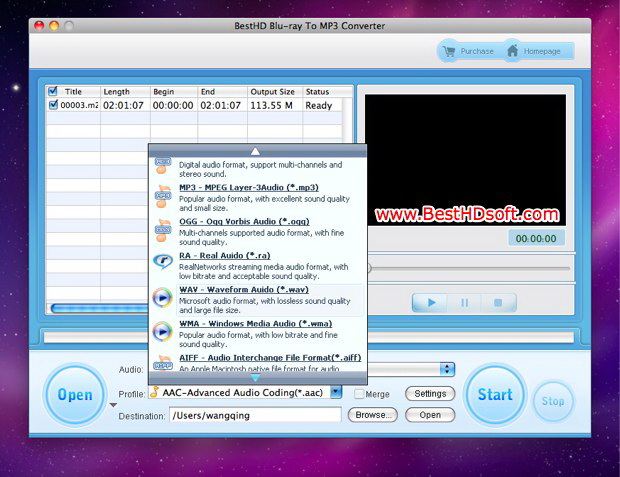Click the WAV format player icon
Screen dimensions: 620x477
coord(163,298)
